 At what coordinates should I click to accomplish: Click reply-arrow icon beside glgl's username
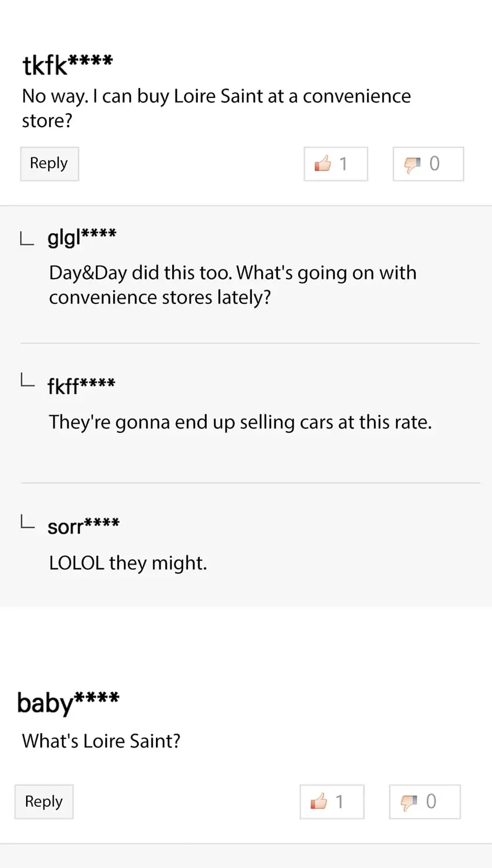[27, 239]
